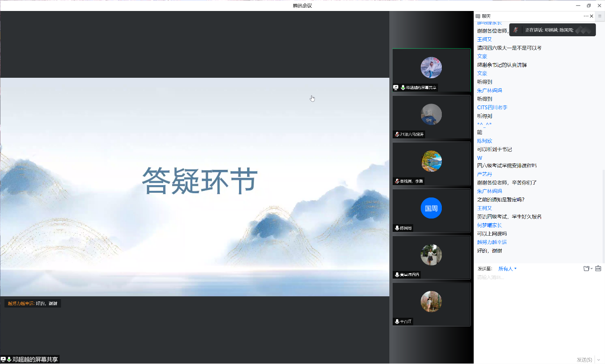The height and width of the screenshot is (364, 605).
Task: Click sender name 王柯又 in chat
Action: coord(484,40)
